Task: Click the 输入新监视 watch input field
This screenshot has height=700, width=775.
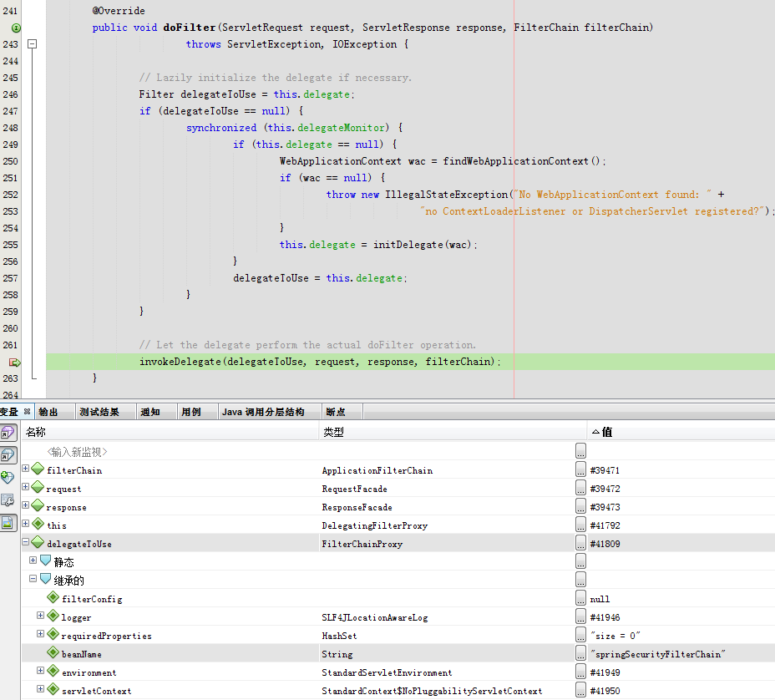Action: pos(77,452)
